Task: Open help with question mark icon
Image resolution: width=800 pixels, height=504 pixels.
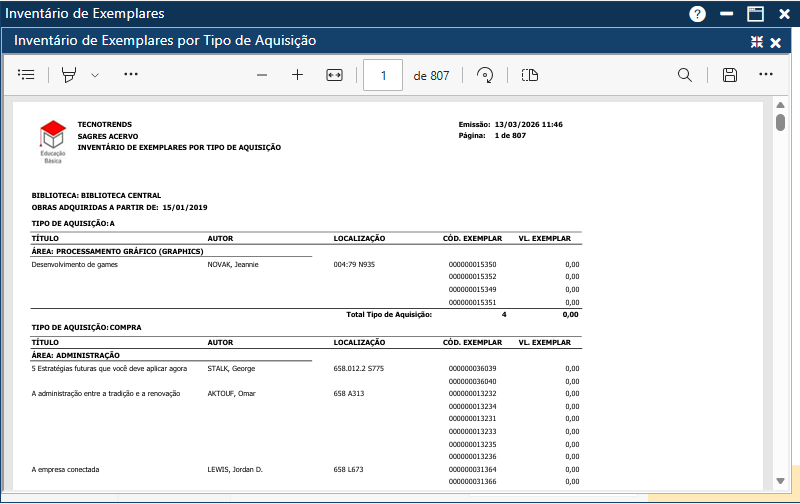Action: 698,14
